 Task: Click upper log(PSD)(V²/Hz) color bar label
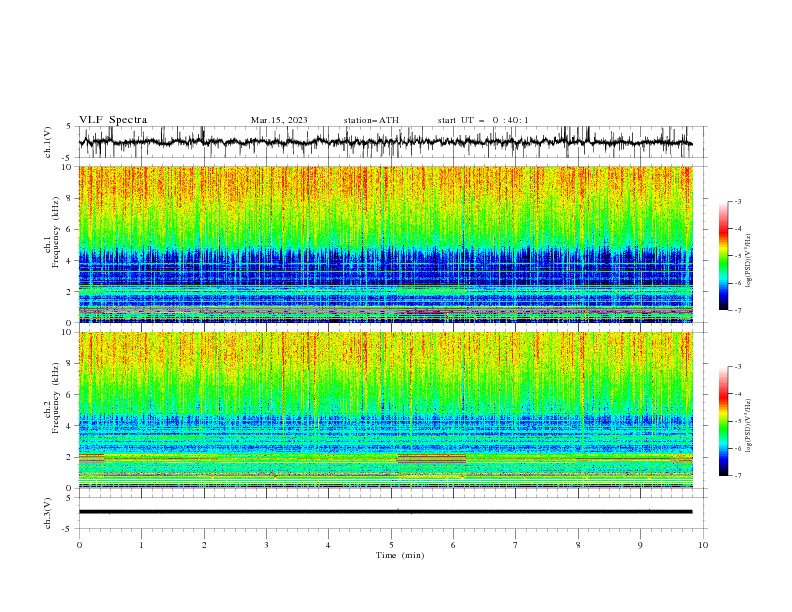749,261
